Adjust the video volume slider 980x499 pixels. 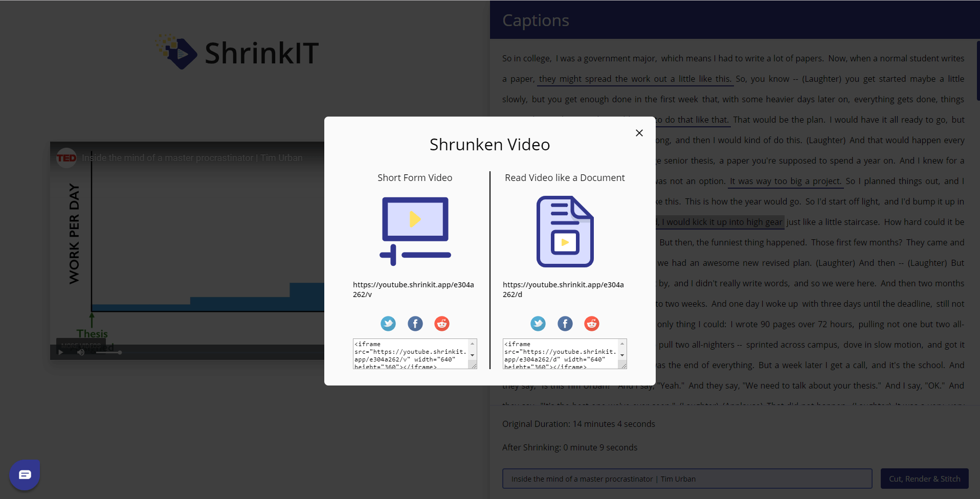pyautogui.click(x=108, y=352)
